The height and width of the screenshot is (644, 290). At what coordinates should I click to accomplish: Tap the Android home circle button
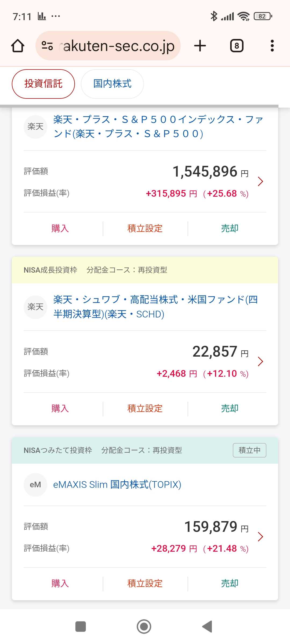[144, 627]
